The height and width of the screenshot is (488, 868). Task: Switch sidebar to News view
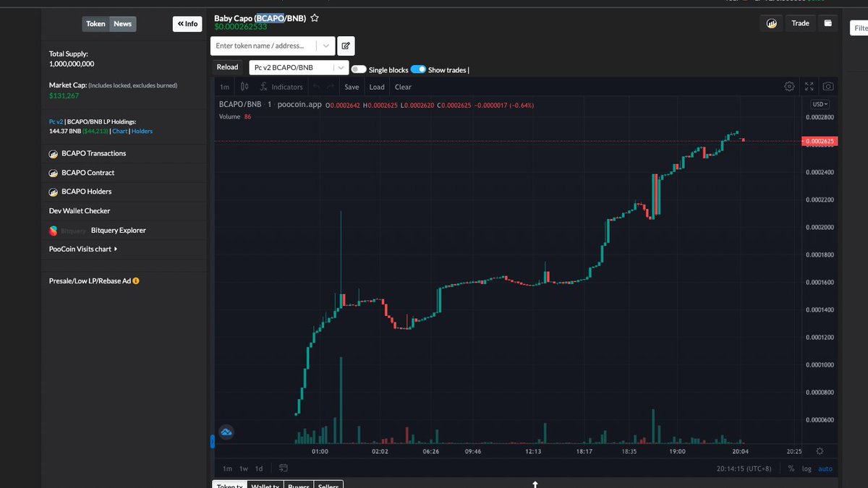point(122,24)
